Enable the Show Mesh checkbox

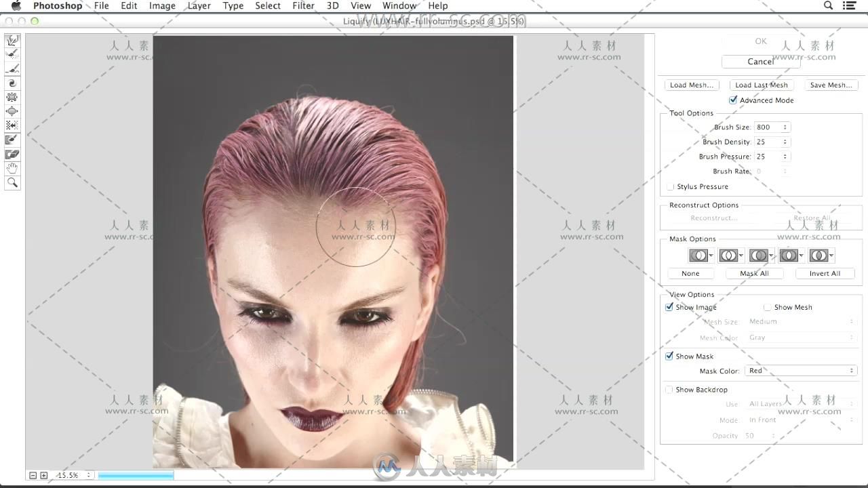[x=767, y=307]
